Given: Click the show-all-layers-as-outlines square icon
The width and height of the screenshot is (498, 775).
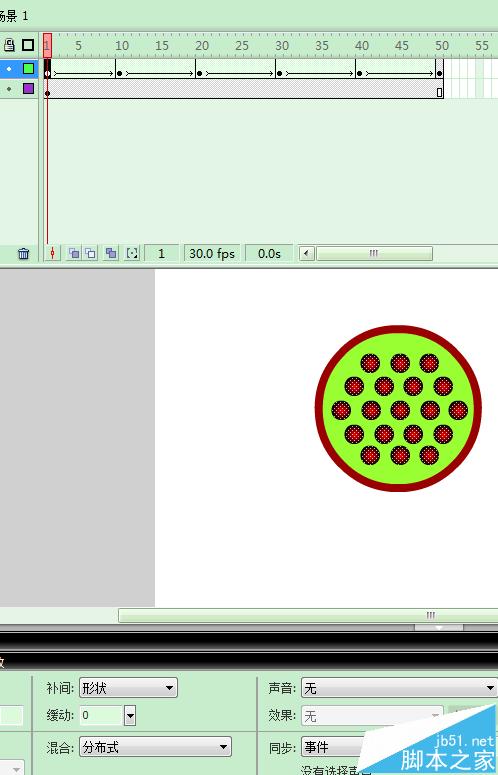Looking at the screenshot, I should click(28, 45).
